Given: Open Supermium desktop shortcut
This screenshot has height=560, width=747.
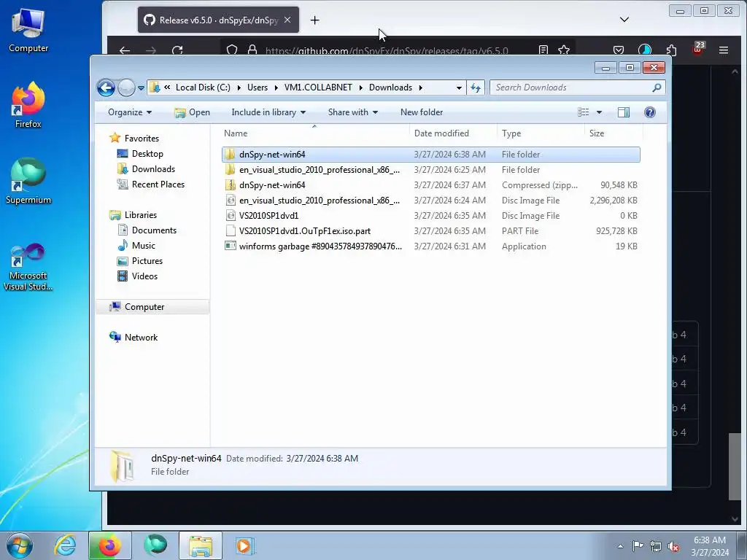Looking at the screenshot, I should click(x=28, y=182).
